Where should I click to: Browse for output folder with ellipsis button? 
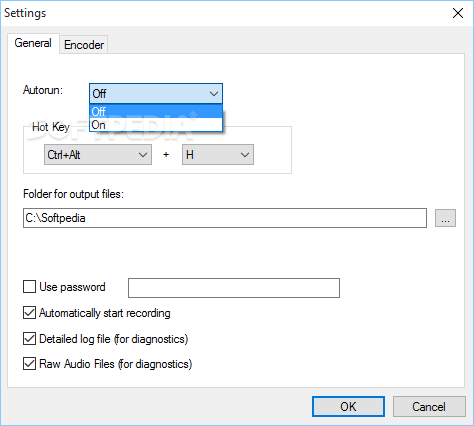click(445, 218)
